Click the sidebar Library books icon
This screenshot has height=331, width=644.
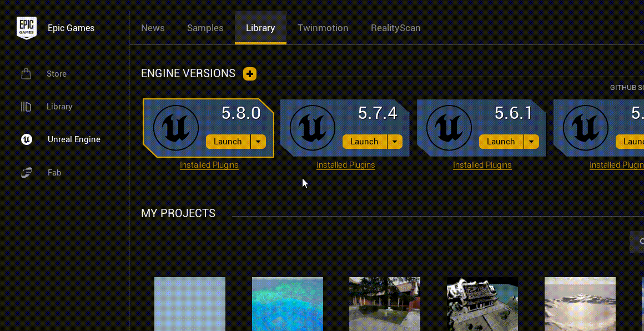26,107
